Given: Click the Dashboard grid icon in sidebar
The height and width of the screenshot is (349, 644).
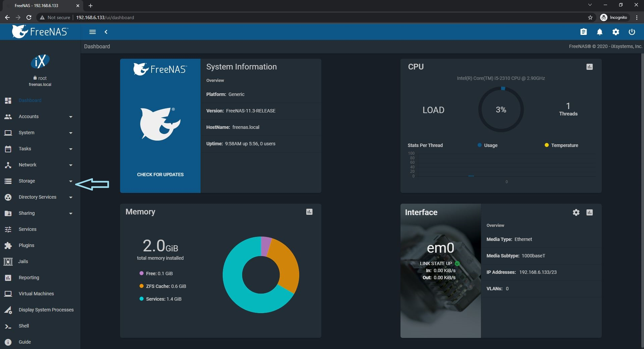Looking at the screenshot, I should 8,100.
